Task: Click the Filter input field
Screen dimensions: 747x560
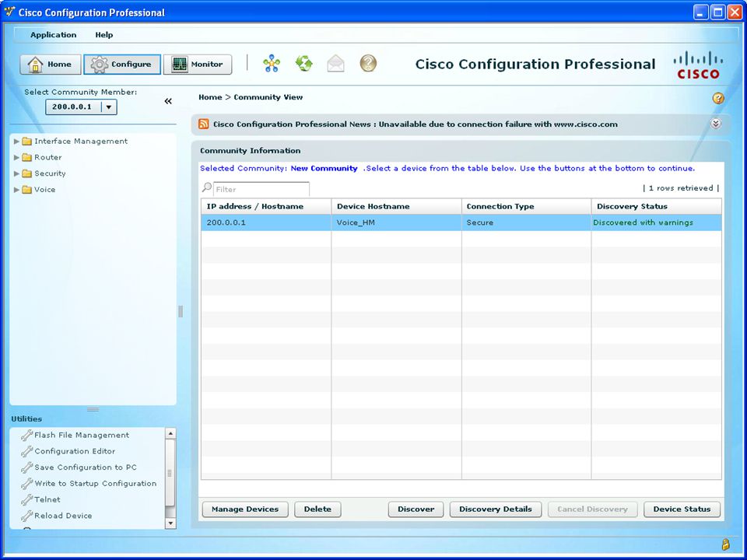Action: pos(261,189)
